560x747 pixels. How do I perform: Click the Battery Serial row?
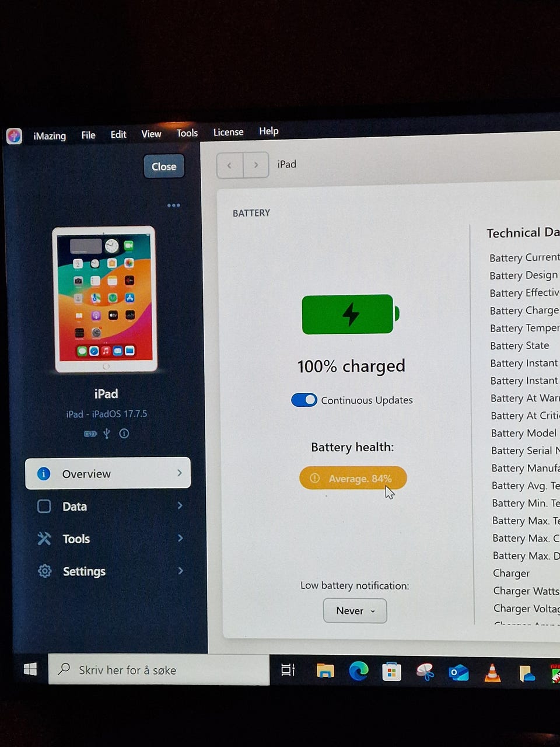point(525,451)
